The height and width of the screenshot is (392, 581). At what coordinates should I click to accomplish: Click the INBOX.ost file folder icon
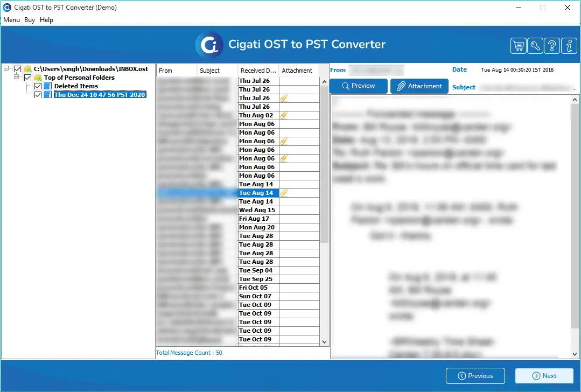27,69
